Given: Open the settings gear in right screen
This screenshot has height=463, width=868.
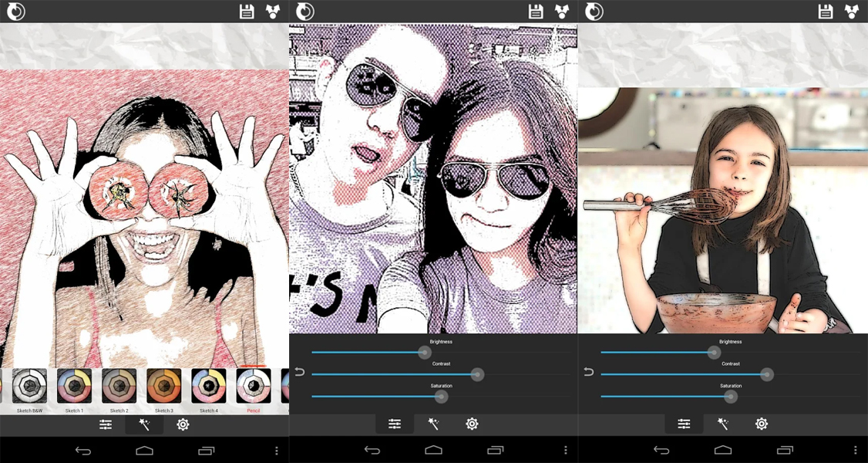Looking at the screenshot, I should pos(762,424).
